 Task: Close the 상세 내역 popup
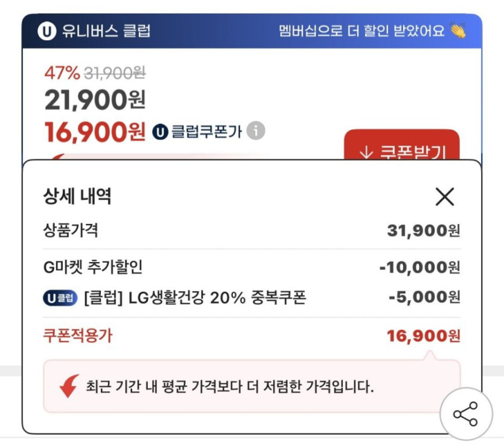pyautogui.click(x=444, y=197)
